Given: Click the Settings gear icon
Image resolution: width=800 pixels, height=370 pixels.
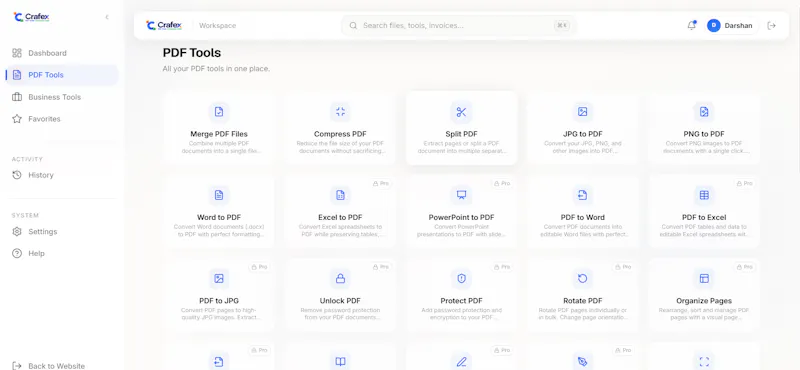Looking at the screenshot, I should coord(17,232).
